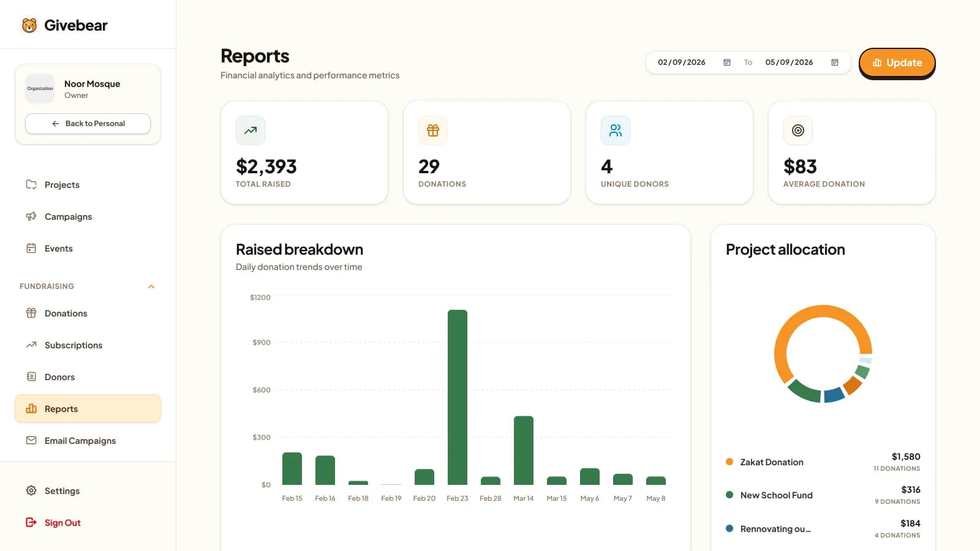
Task: Click the $83 average donation value
Action: [800, 167]
